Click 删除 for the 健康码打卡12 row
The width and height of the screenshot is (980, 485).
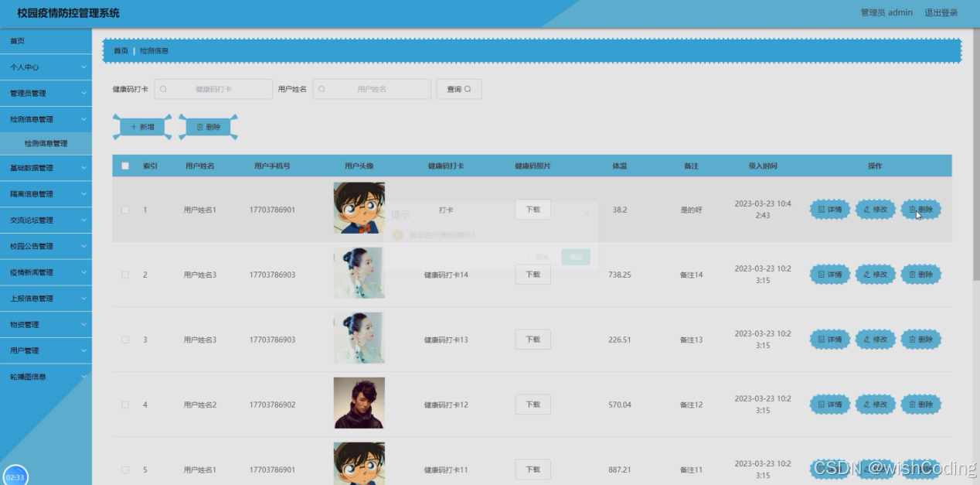coord(921,405)
